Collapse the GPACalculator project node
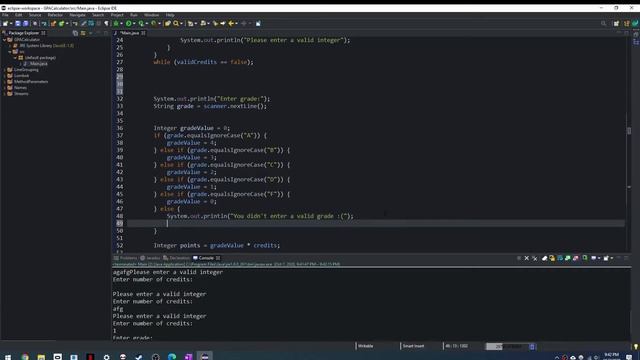The height and width of the screenshot is (360, 640). (4, 40)
